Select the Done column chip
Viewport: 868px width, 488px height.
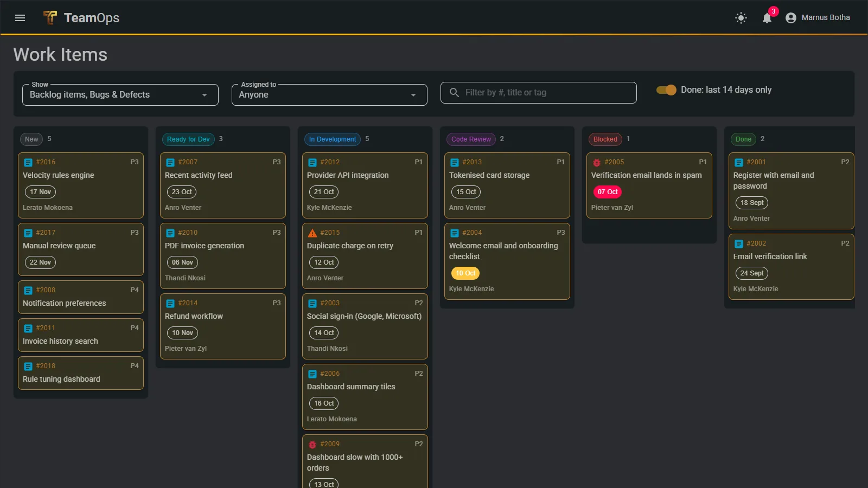tap(743, 139)
